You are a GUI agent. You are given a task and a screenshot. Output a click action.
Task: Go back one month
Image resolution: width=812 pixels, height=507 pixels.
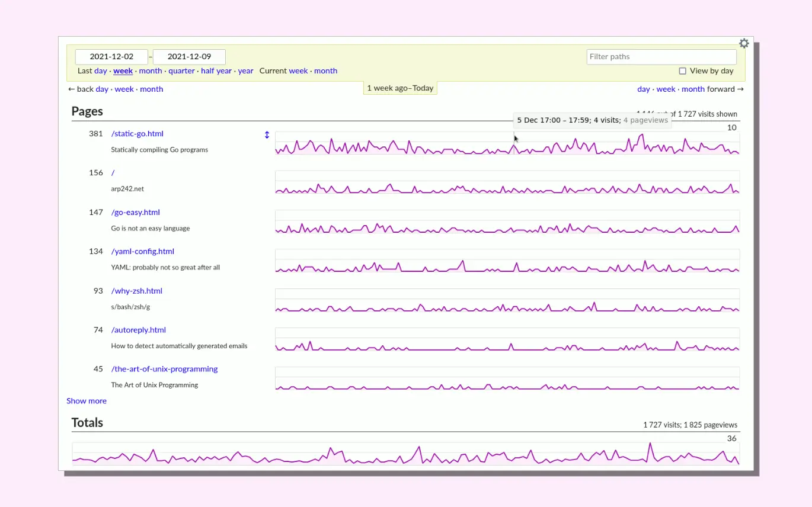coord(151,89)
